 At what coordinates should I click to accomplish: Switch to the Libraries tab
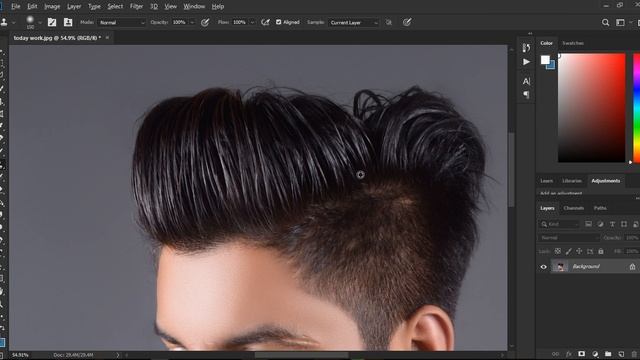[571, 181]
